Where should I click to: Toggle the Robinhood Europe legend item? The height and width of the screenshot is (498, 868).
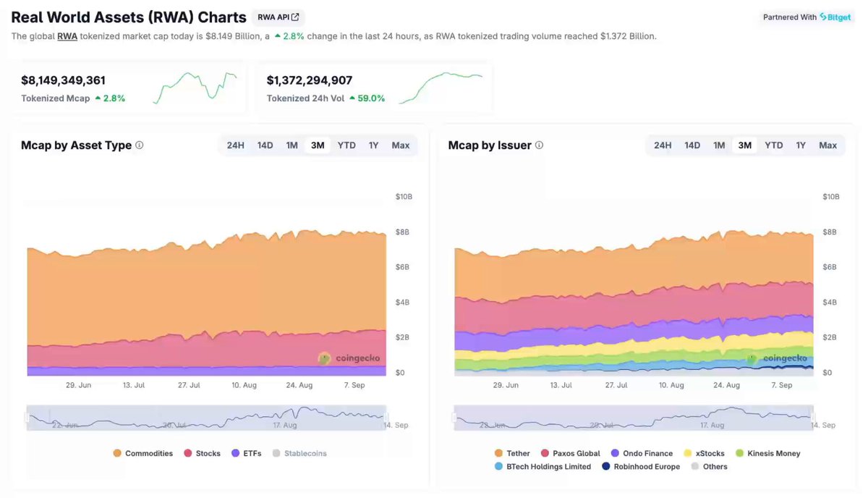click(x=641, y=467)
